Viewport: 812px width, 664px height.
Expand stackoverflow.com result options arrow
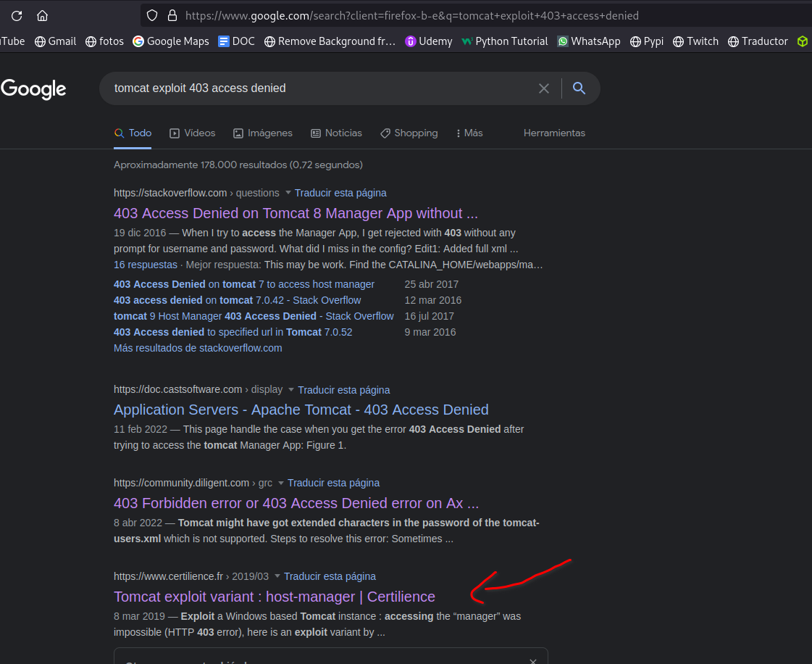[x=288, y=193]
